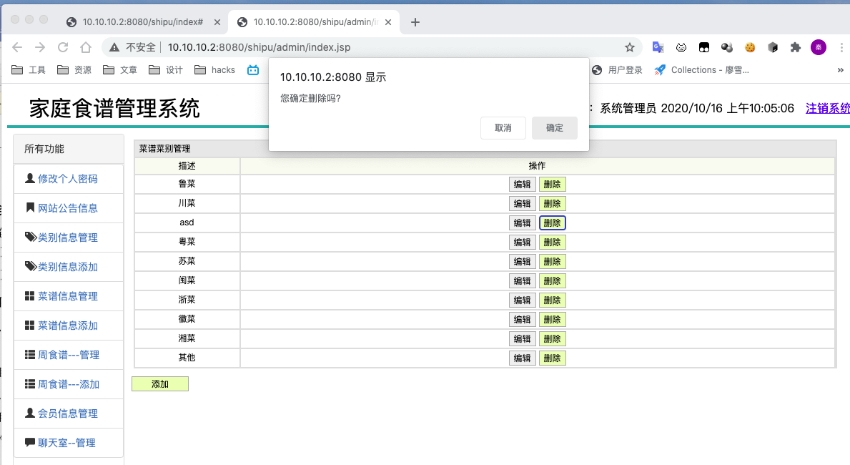Open the purple profile avatar
The width and height of the screenshot is (850, 465).
pyautogui.click(x=819, y=47)
